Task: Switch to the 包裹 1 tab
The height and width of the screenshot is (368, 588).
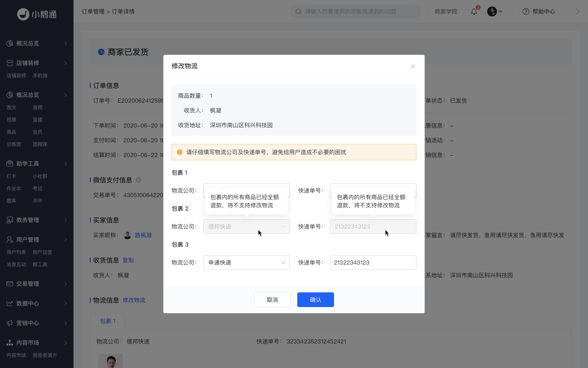Action: tap(108, 321)
